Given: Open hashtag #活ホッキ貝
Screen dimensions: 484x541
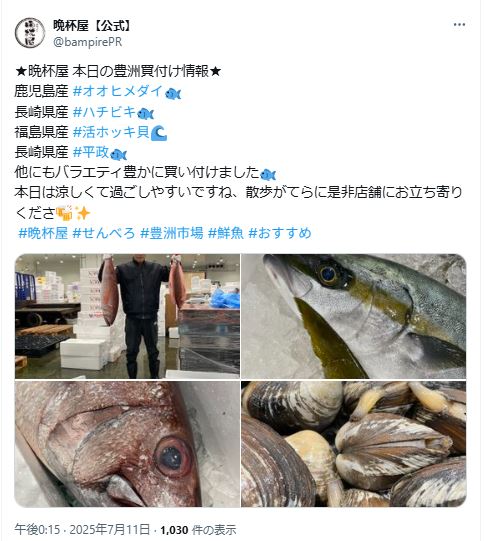Looking at the screenshot, I should (x=111, y=132).
